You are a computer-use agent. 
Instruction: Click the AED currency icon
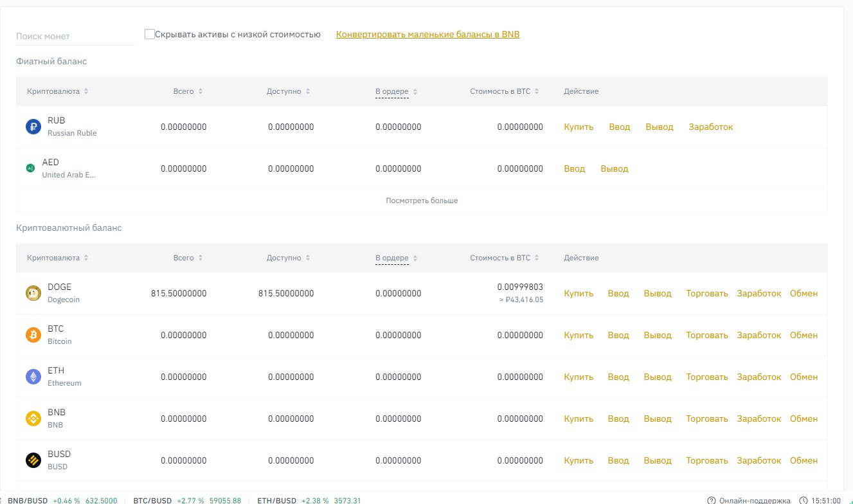(x=30, y=168)
